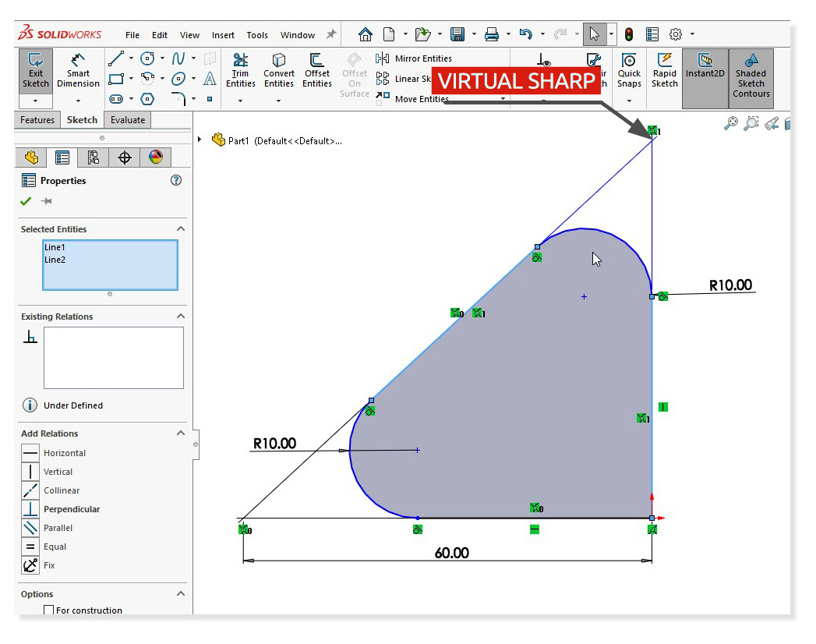Switch to the Evaluate tab
This screenshot has width=816, height=644.
pyautogui.click(x=127, y=119)
